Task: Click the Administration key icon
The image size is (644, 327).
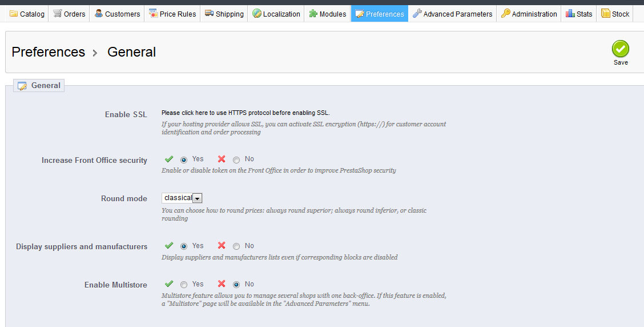Action: pyautogui.click(x=506, y=14)
